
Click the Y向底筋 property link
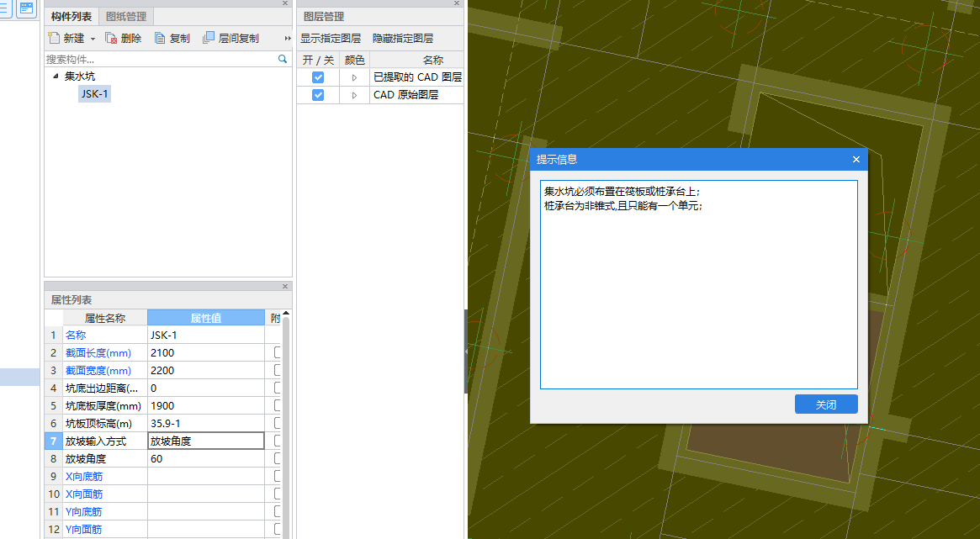click(84, 511)
